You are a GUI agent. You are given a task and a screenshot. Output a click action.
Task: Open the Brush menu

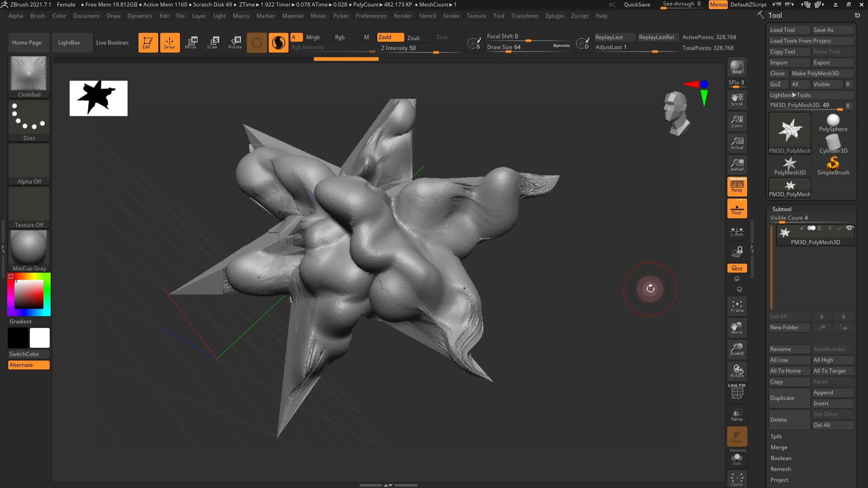coord(38,16)
